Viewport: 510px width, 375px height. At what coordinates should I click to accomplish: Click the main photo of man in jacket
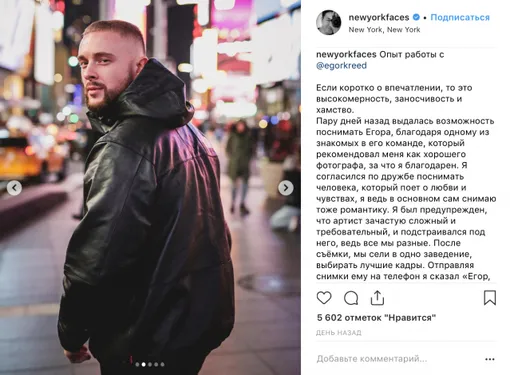point(150,187)
